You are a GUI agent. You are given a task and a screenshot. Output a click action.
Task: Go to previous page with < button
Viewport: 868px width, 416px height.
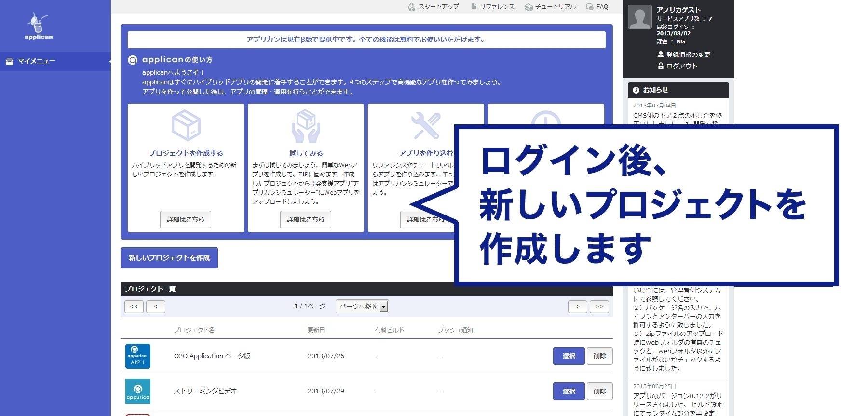[x=156, y=307]
